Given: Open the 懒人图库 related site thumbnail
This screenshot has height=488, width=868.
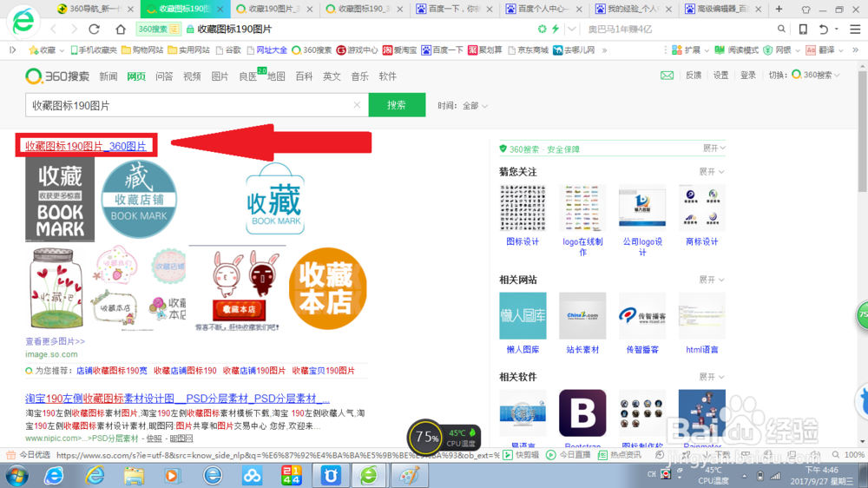Looking at the screenshot, I should pyautogui.click(x=523, y=316).
